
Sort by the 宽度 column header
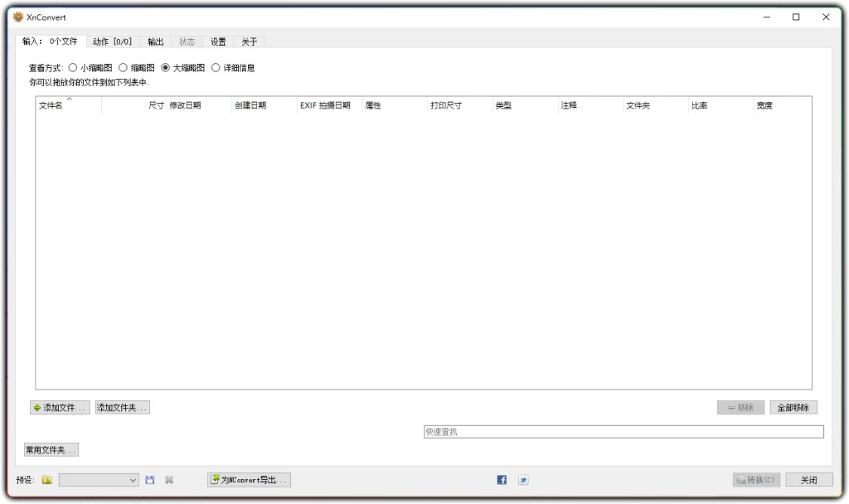pos(783,105)
